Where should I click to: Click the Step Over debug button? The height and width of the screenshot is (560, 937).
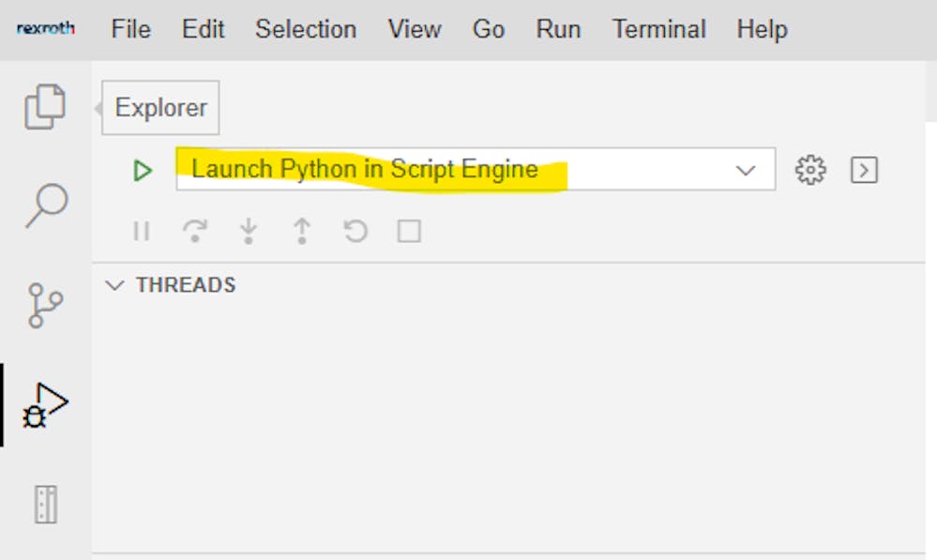[194, 231]
